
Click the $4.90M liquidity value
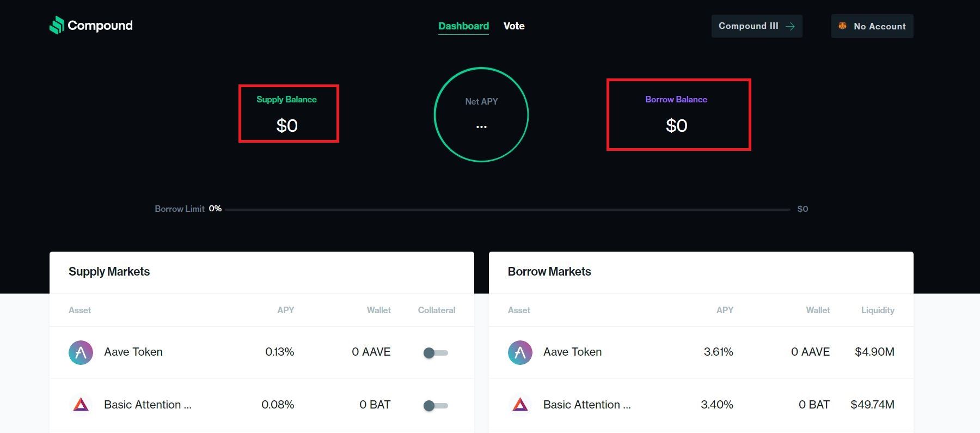click(874, 352)
